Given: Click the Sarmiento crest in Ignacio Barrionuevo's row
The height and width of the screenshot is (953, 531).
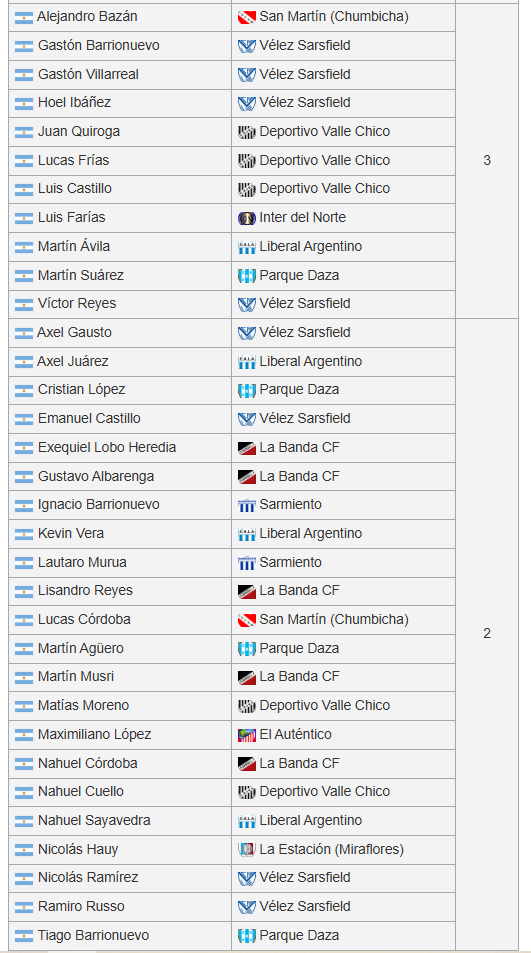Looking at the screenshot, I should coord(247,505).
